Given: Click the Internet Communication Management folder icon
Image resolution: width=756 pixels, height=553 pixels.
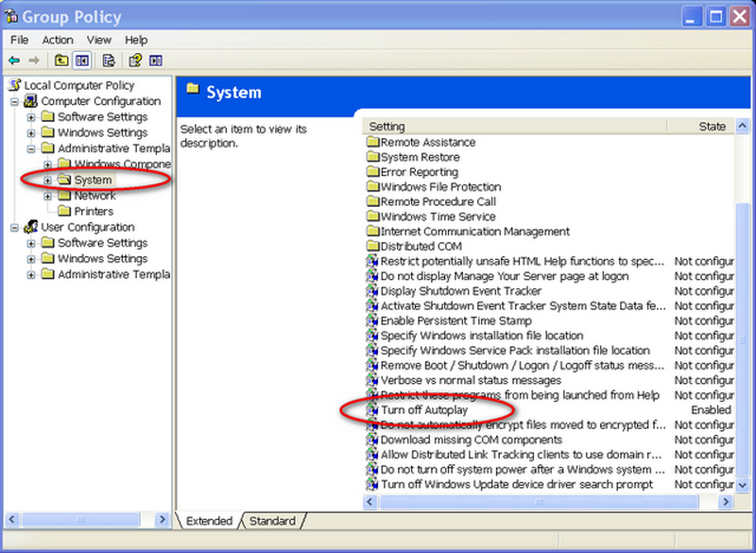Looking at the screenshot, I should click(x=373, y=232).
